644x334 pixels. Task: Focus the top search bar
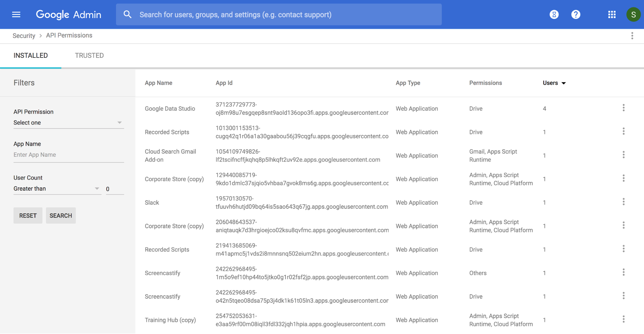tap(279, 15)
